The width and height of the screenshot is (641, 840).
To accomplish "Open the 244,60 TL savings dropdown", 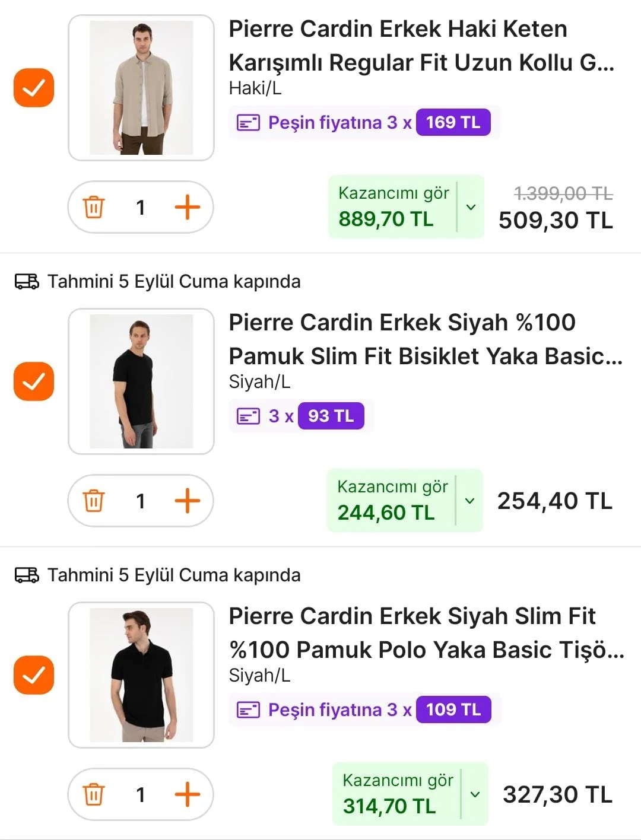I will 469,501.
